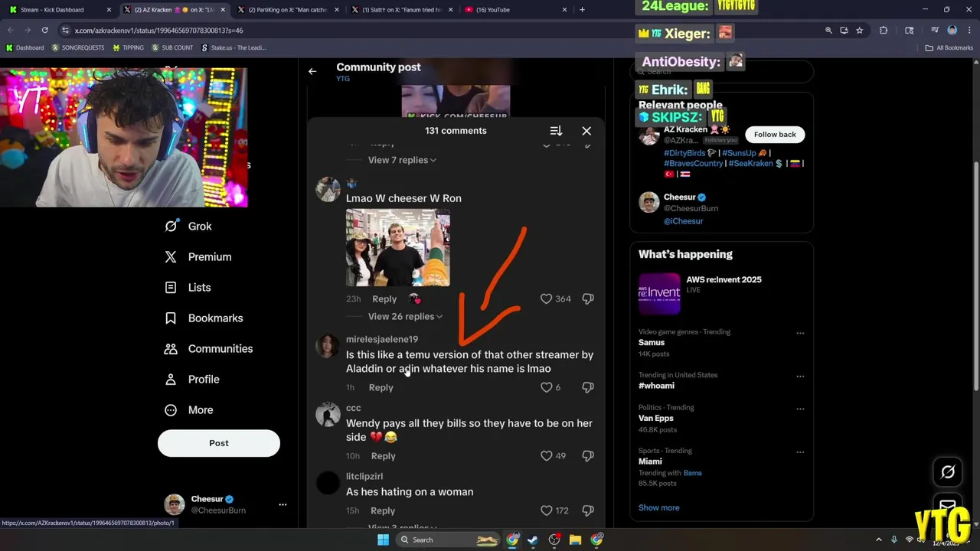The width and height of the screenshot is (980, 551).
Task: Go to Profile in sidebar
Action: click(191, 379)
